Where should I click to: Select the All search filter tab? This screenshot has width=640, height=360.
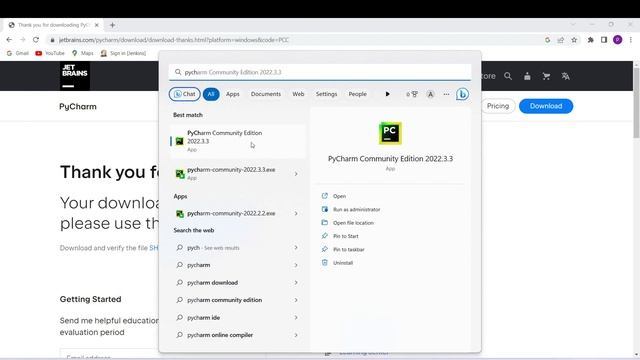click(211, 94)
